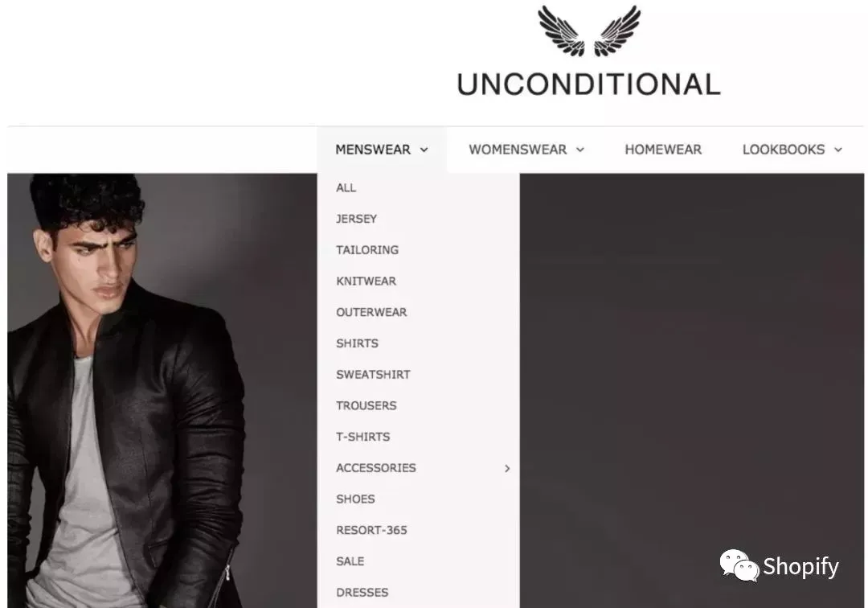Select All from Menswear menu
868x608 pixels.
[x=346, y=187]
